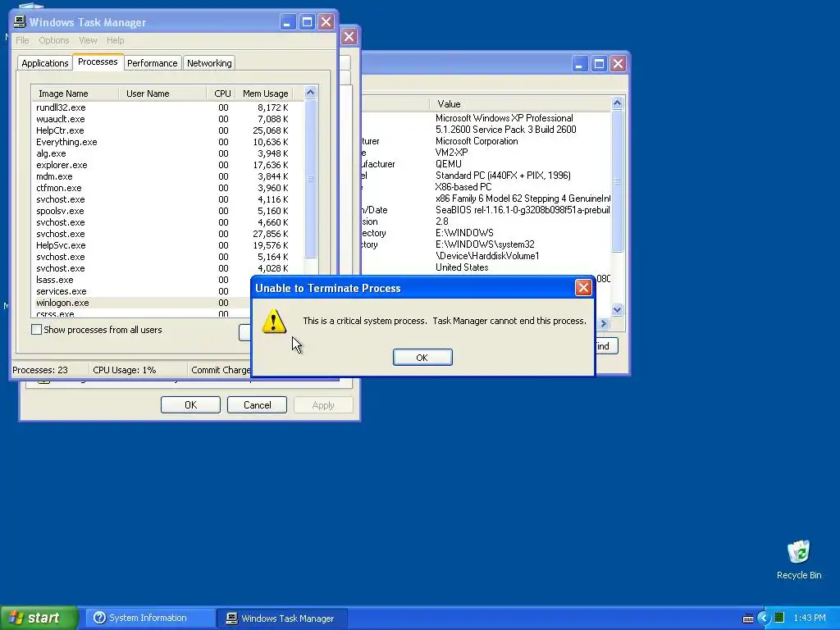Viewport: 840px width, 630px height.
Task: Expand hidden system tray icons arrow
Action: (x=764, y=619)
